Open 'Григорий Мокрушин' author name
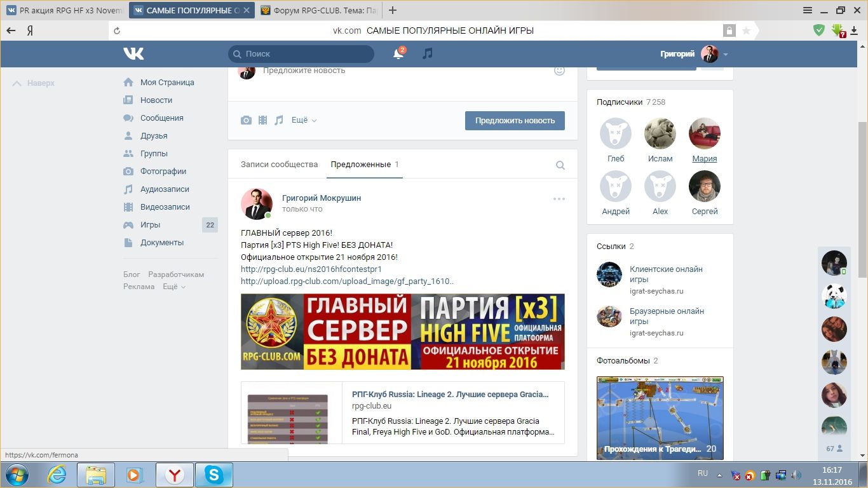Screen dimensions: 868x488 point(322,198)
